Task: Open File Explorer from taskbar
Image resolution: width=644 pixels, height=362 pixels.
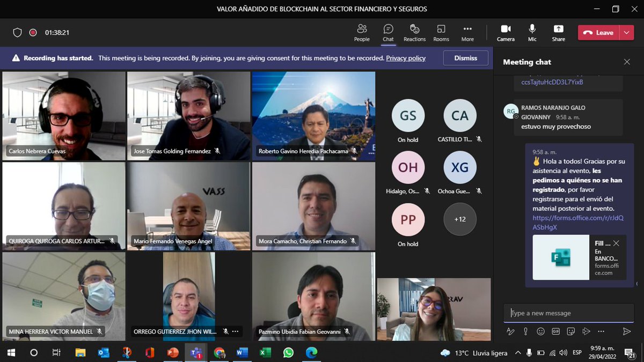Action: tap(80, 352)
